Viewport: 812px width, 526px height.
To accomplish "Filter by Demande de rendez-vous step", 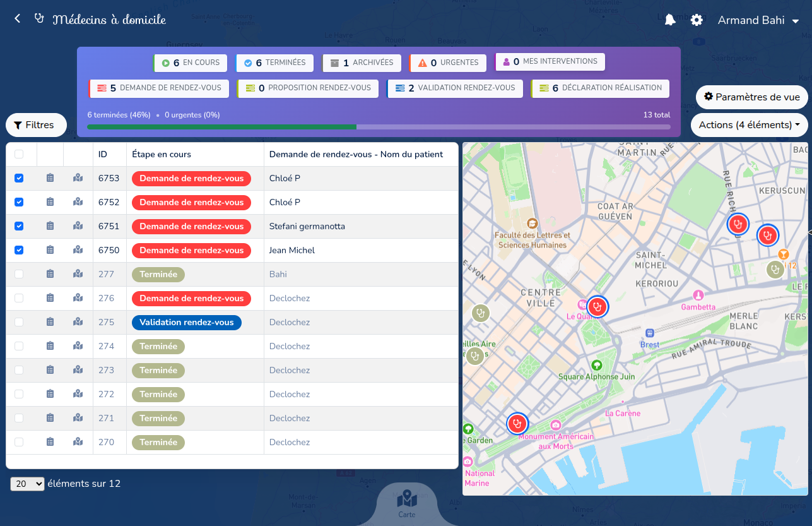I will pos(158,88).
